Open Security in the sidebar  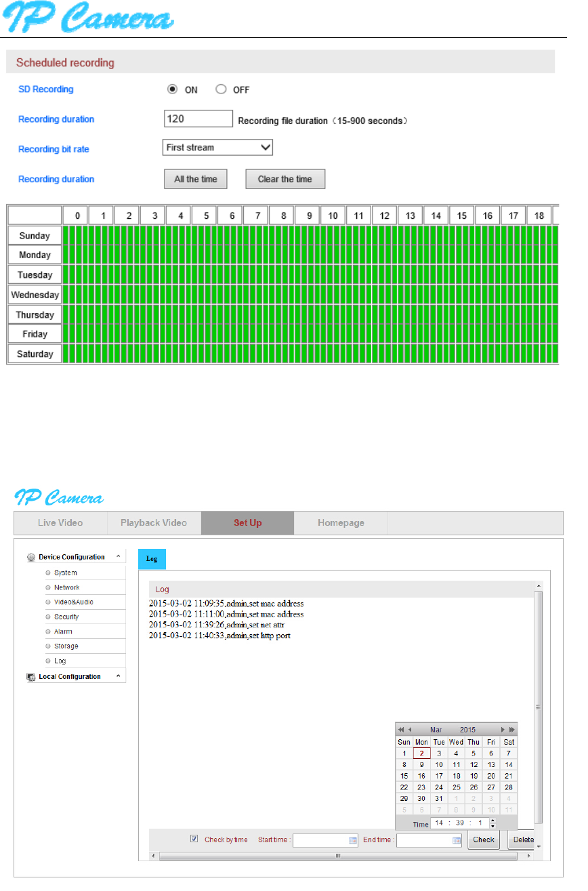click(66, 617)
